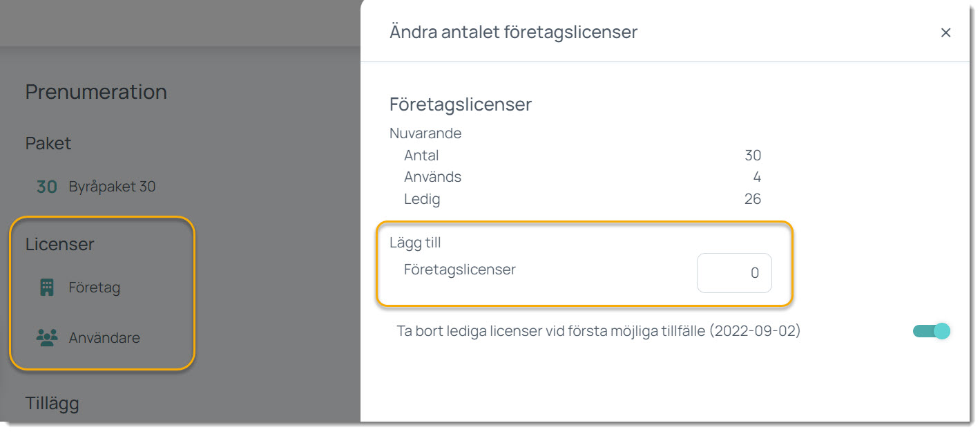The width and height of the screenshot is (980, 432).
Task: Open the Användare licenses entry
Action: [104, 338]
